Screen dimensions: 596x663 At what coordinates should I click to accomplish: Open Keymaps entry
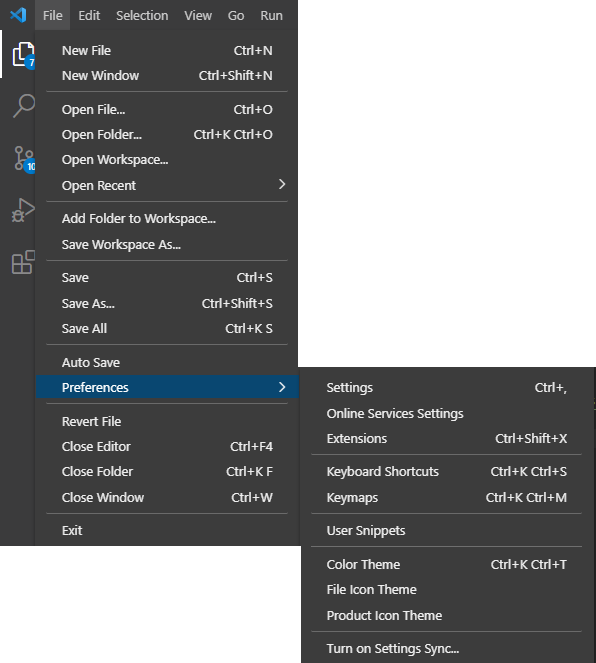[x=447, y=498]
